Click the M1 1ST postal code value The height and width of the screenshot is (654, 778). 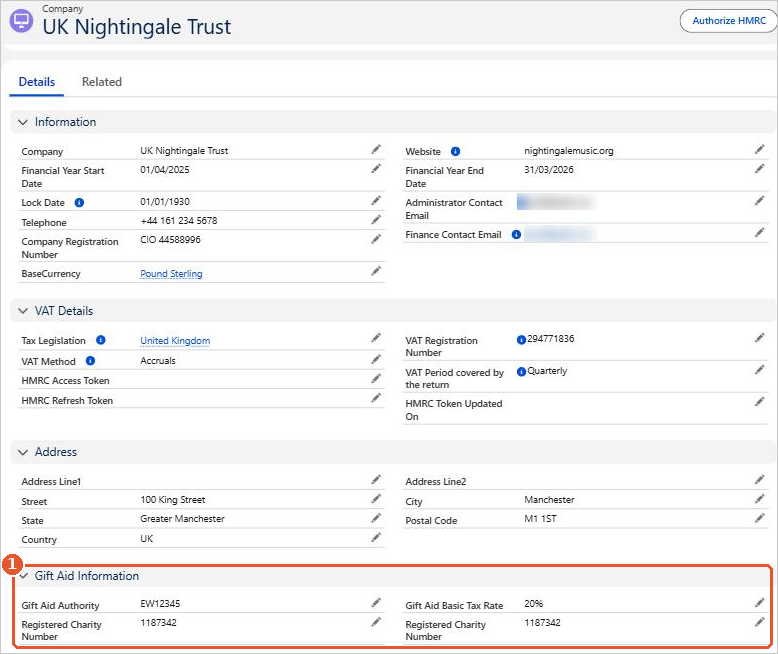(540, 519)
